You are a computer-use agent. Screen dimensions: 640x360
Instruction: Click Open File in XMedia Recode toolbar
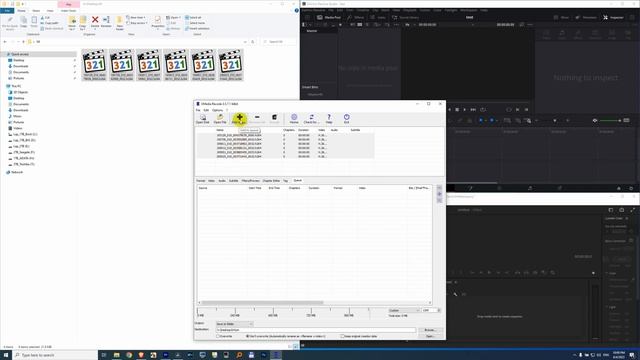click(x=220, y=119)
